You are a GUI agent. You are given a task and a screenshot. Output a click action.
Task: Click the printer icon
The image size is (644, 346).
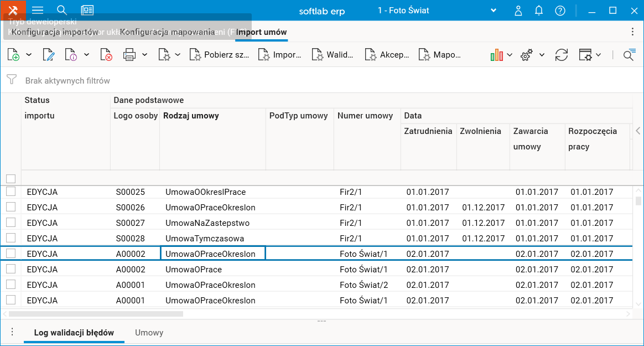(129, 55)
